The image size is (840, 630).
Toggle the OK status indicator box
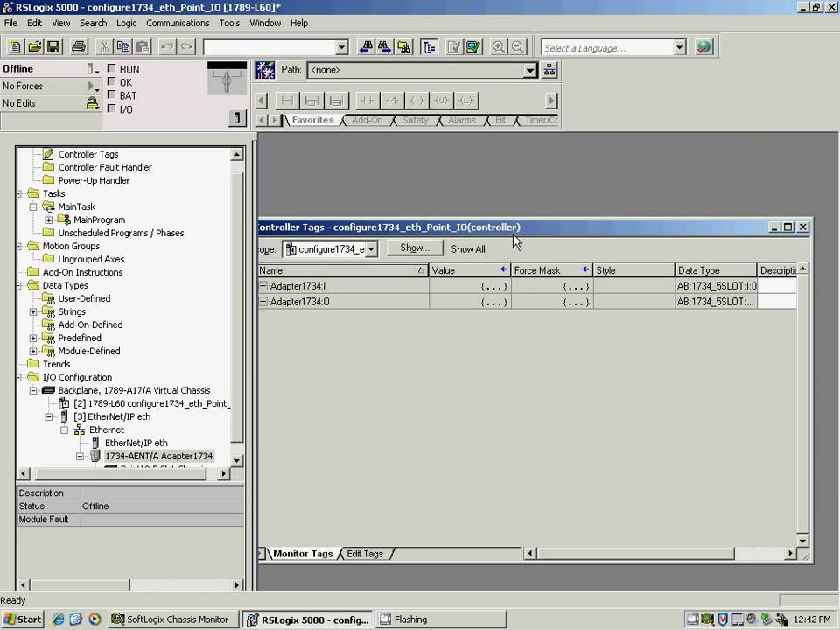(x=112, y=81)
